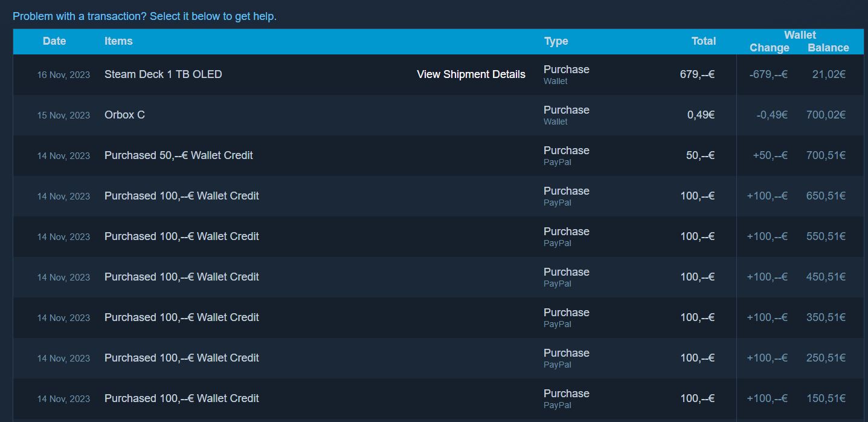Click the 679,--€ total amount
This screenshot has width=868, height=422.
click(697, 74)
